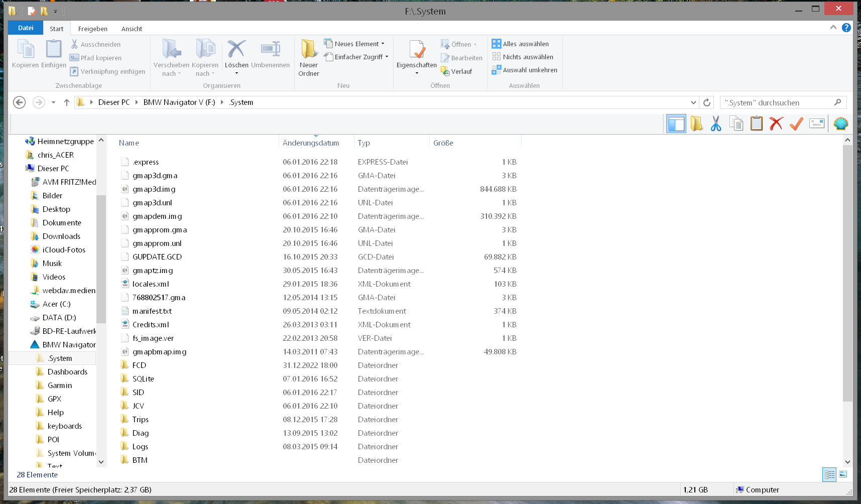Click the blue help question mark icon
The height and width of the screenshot is (504, 861).
coord(846,28)
